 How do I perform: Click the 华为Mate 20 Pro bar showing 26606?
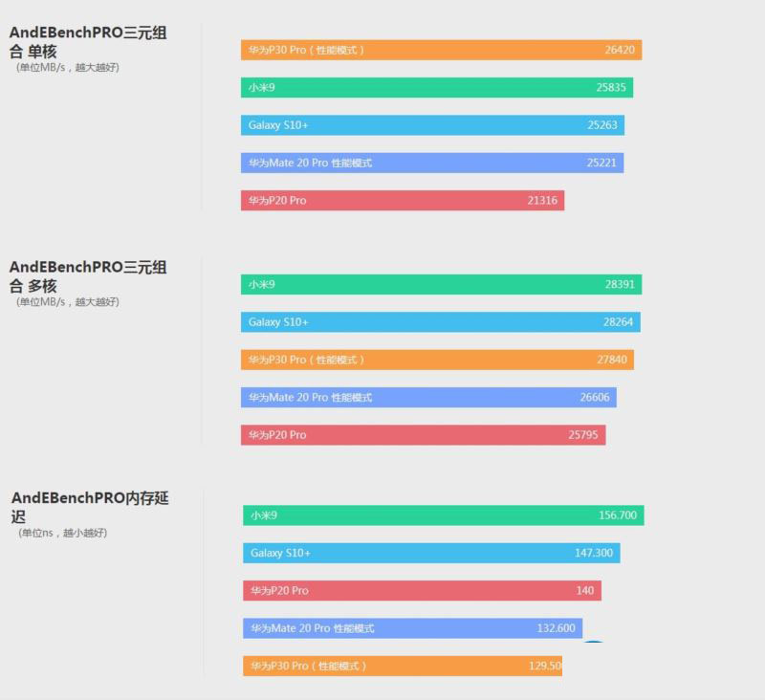click(x=428, y=398)
